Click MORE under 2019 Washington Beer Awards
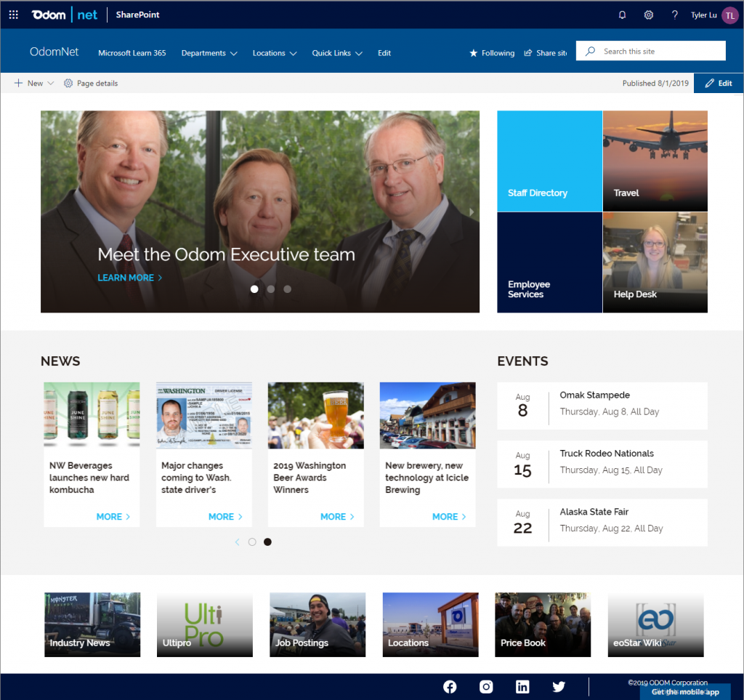The width and height of the screenshot is (744, 700). (x=337, y=516)
